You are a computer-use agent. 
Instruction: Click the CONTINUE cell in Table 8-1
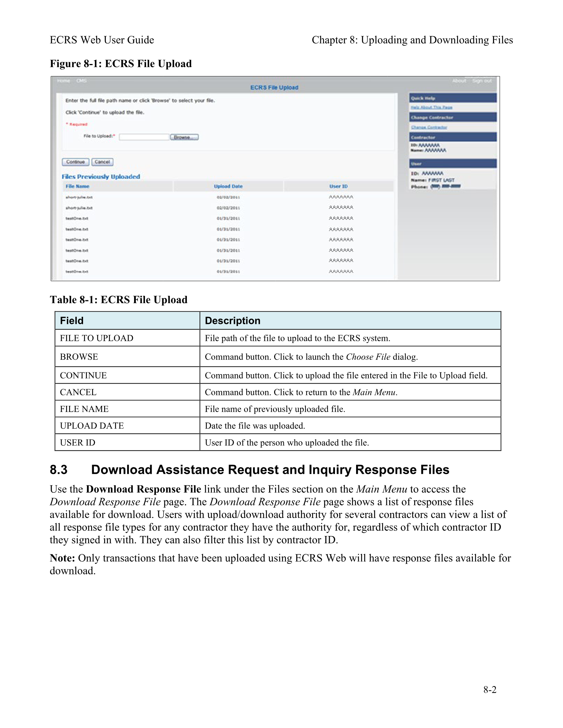pyautogui.click(x=127, y=375)
